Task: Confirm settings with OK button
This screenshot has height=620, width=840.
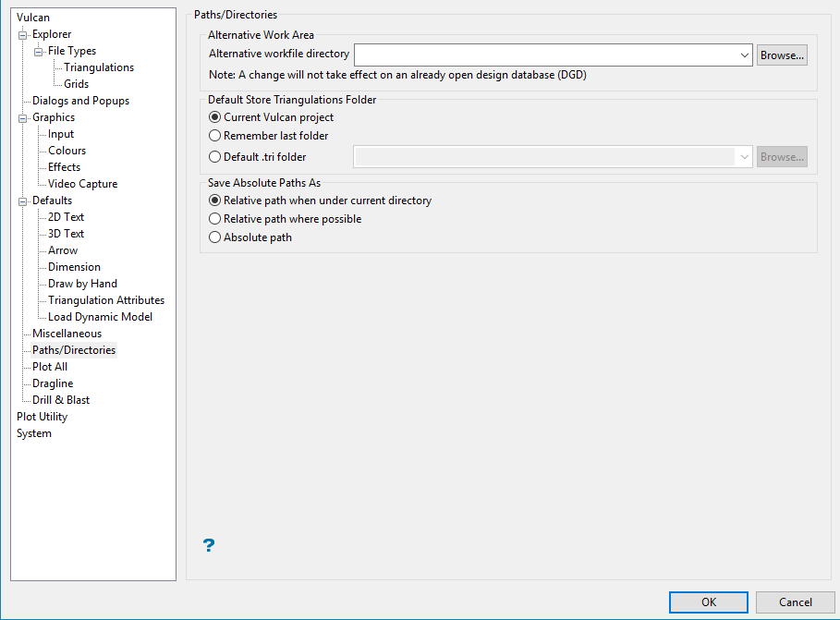Action: 708,602
